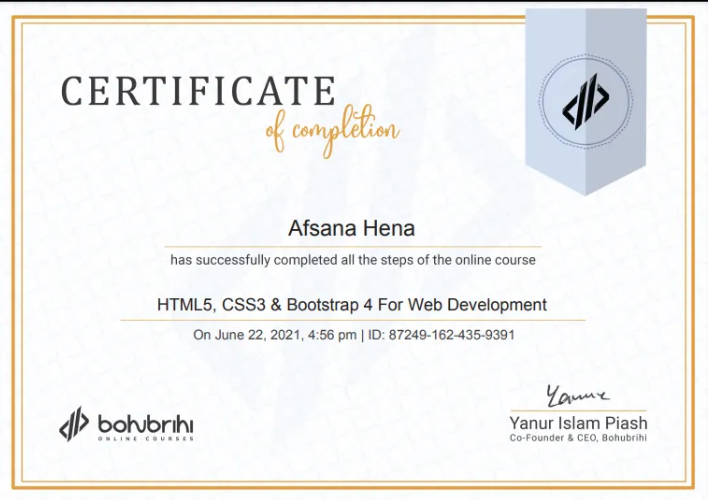Click the gold line beneath the recipient name
The width and height of the screenshot is (708, 500).
(x=352, y=246)
